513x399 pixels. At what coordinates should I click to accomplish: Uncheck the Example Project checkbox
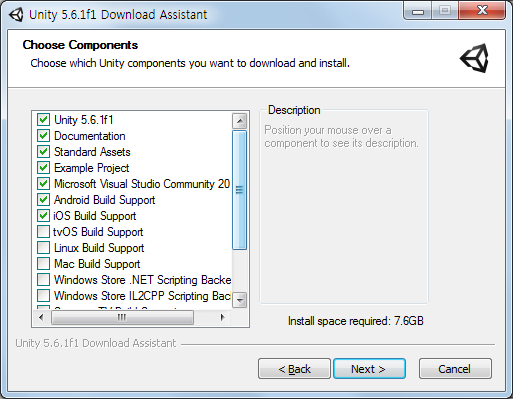click(x=43, y=167)
